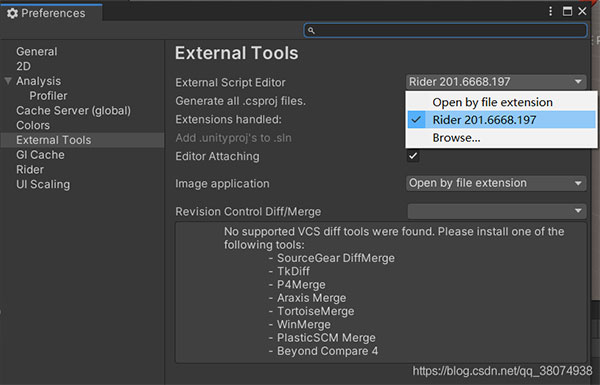Collapse the Analysis tree arrow
The height and width of the screenshot is (385, 600).
click(x=8, y=81)
